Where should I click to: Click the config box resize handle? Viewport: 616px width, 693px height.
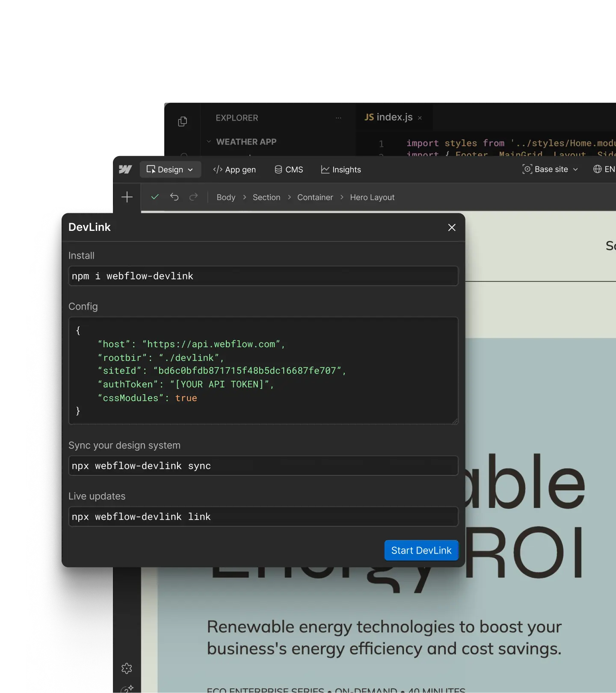[x=455, y=421]
